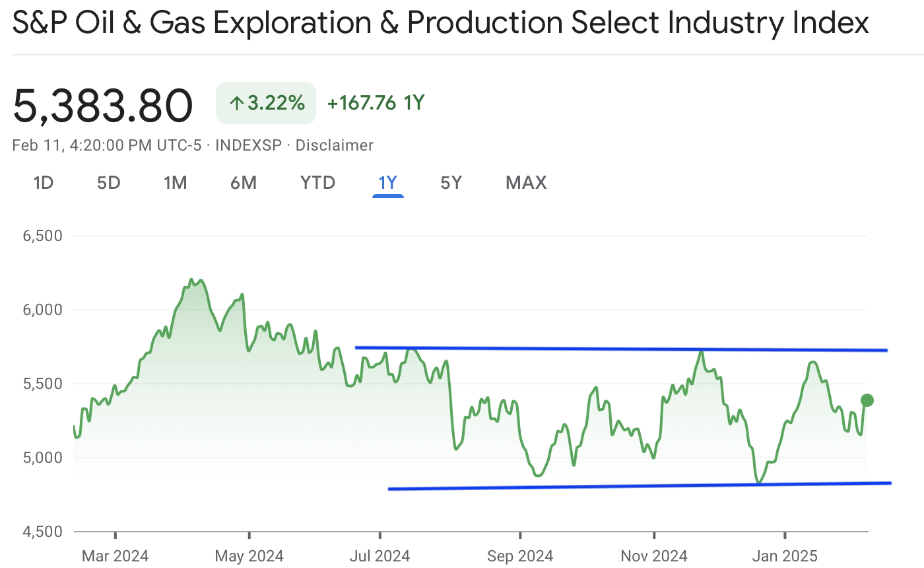Viewport: 924px width, 568px height.
Task: Switch chart to 6M range
Action: tap(244, 182)
